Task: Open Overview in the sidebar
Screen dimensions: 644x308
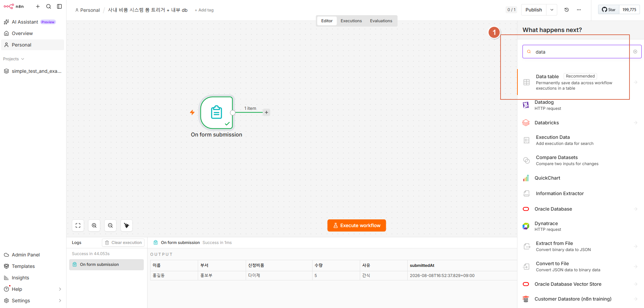Action: tap(33, 33)
